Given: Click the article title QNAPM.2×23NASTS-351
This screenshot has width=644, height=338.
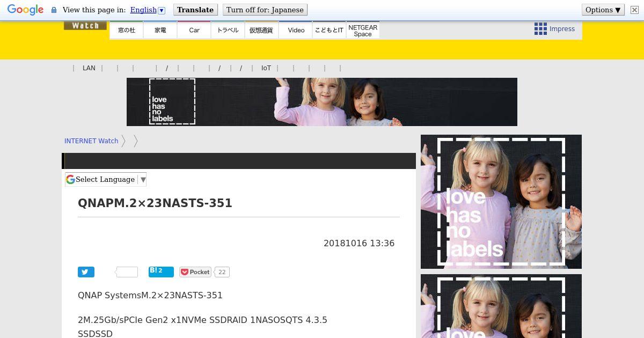Looking at the screenshot, I should pyautogui.click(x=155, y=203).
